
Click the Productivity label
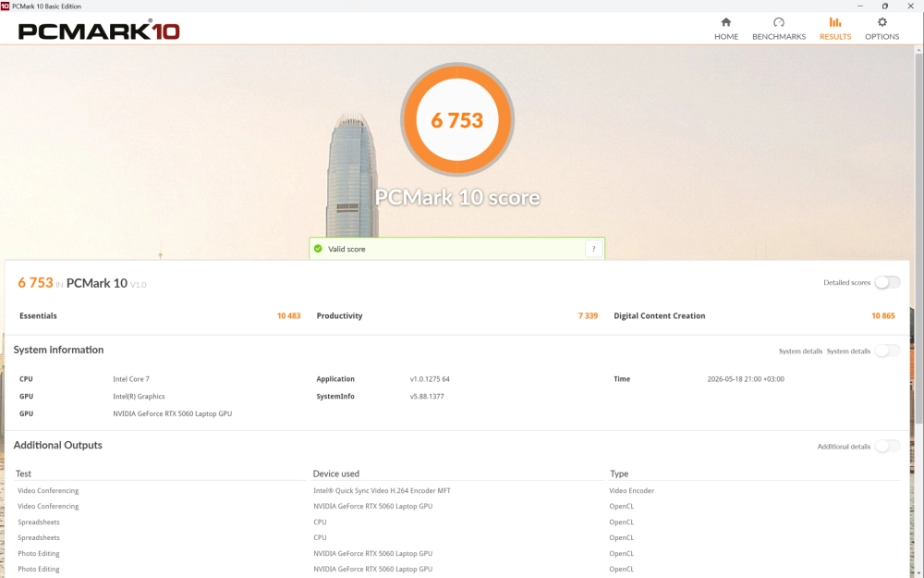click(339, 316)
